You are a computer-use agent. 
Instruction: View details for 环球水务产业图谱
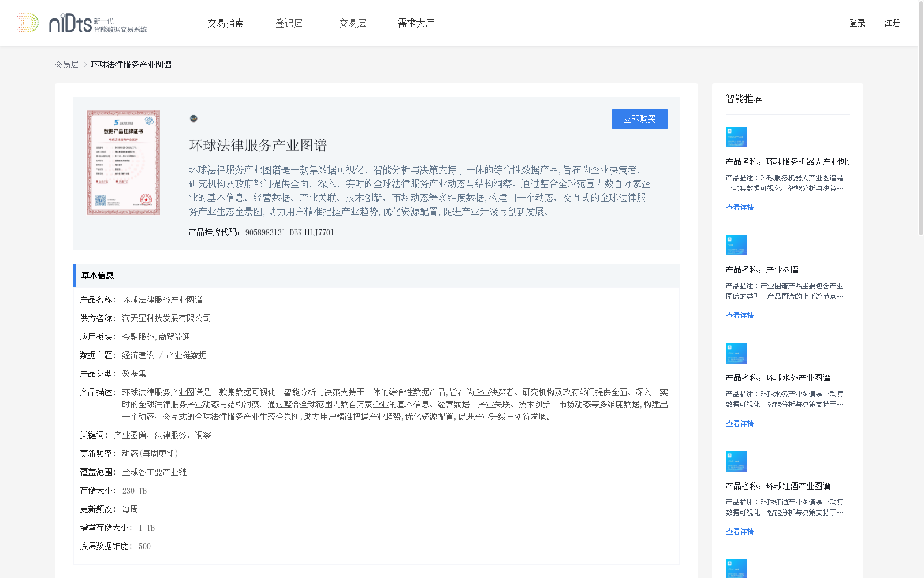coord(740,424)
